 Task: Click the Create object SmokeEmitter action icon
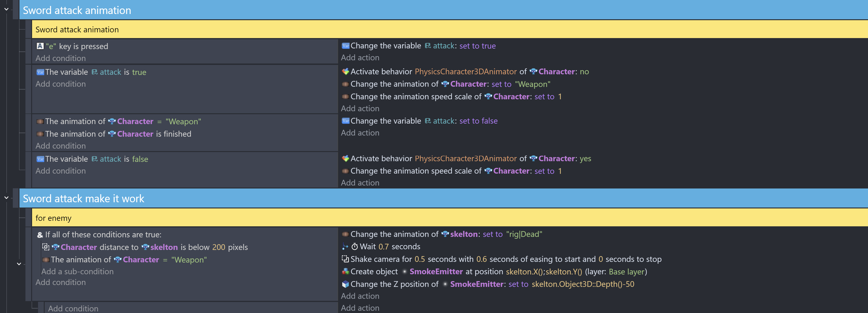point(345,271)
